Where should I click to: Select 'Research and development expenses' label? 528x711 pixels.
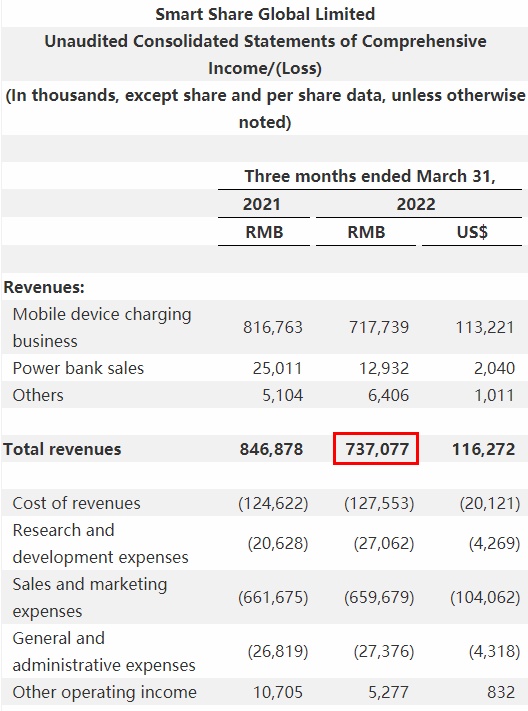coord(101,544)
